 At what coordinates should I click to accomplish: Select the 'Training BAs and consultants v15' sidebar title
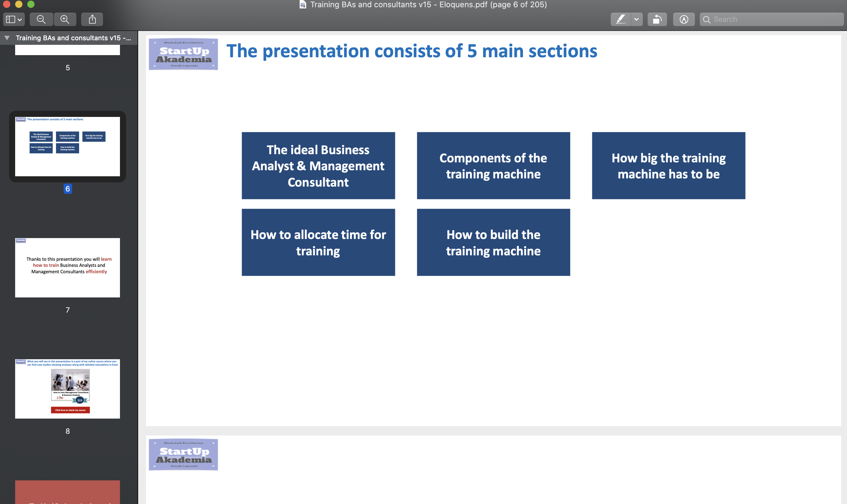click(x=73, y=38)
